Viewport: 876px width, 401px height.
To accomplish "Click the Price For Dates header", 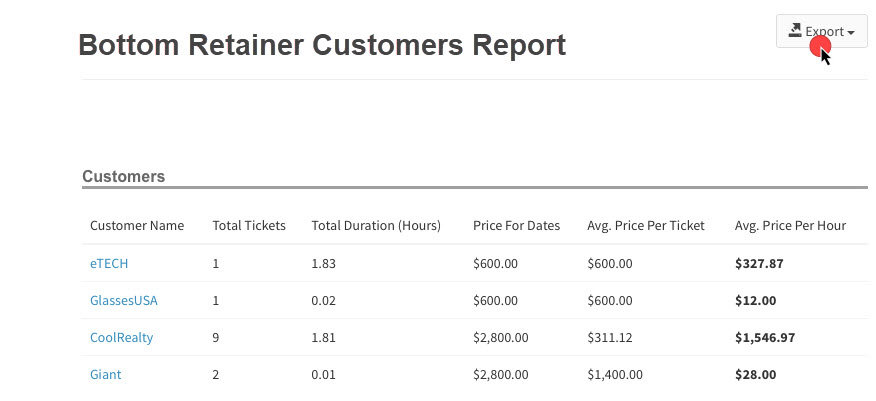I will [516, 226].
